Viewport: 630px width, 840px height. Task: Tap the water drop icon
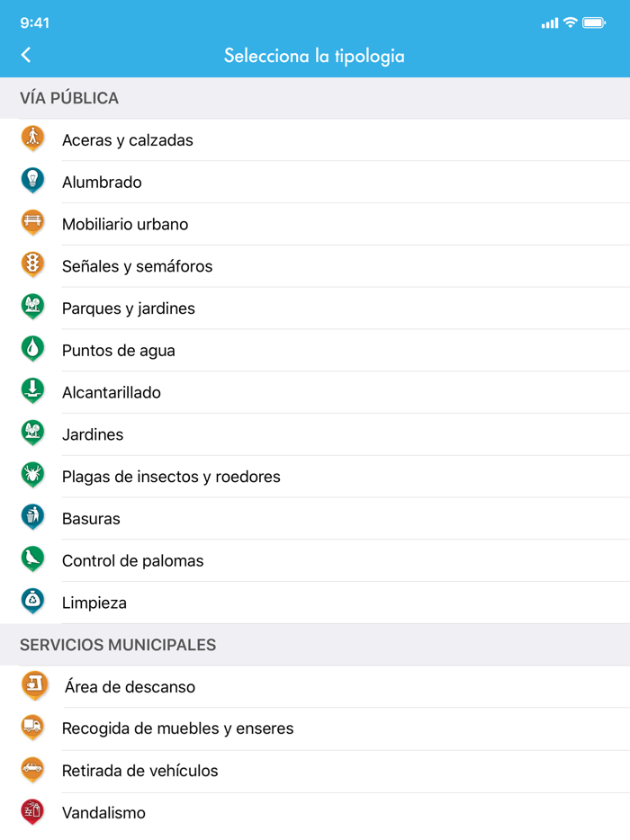[x=32, y=349]
